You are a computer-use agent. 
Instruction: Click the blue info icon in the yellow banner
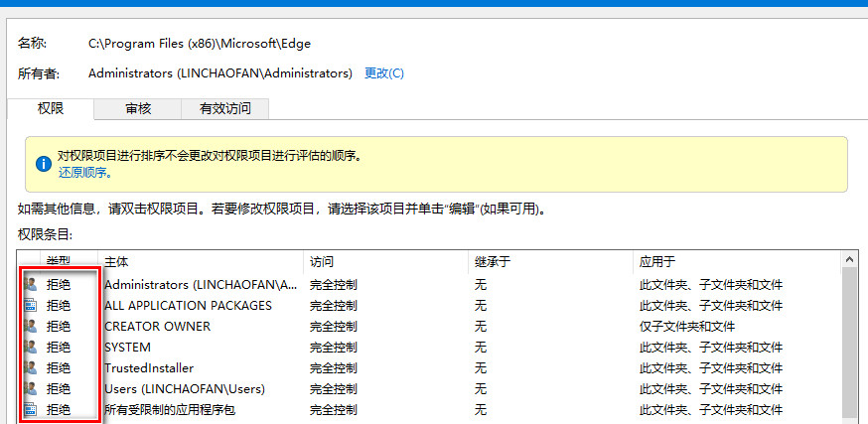click(43, 164)
